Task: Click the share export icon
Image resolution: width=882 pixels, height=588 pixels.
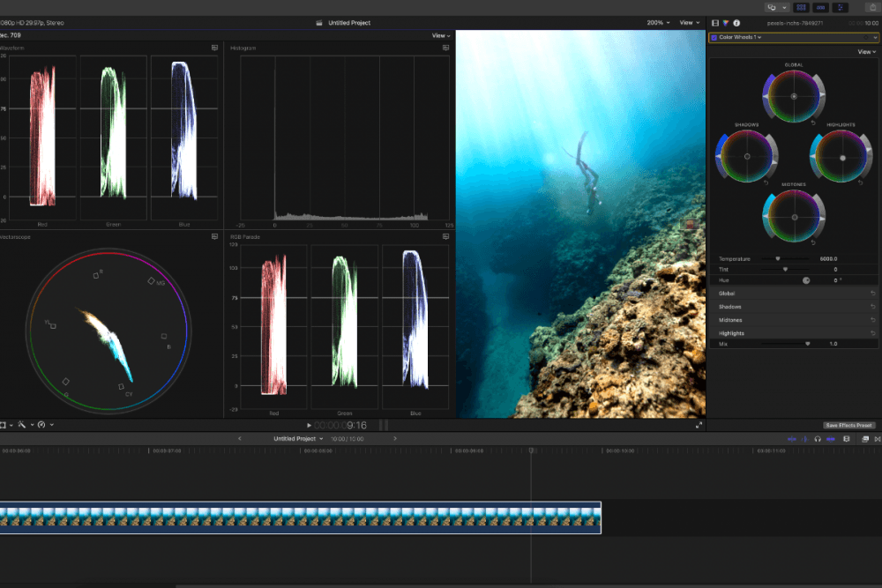Action: 873,7
